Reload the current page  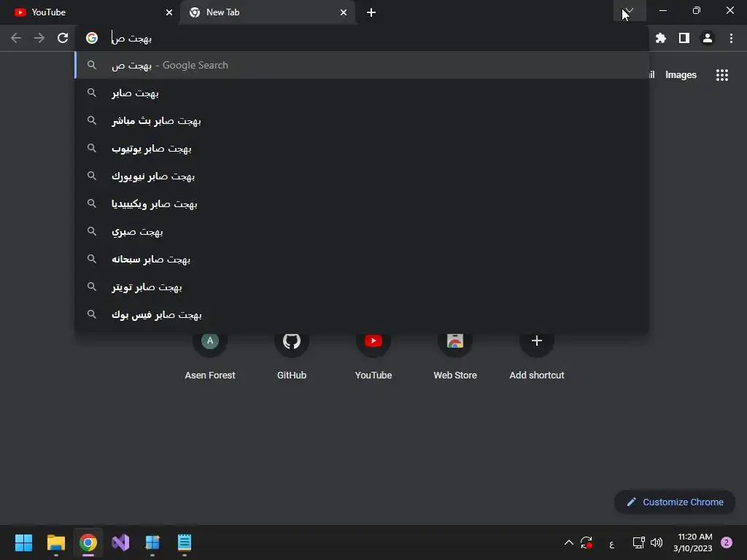coord(63,38)
